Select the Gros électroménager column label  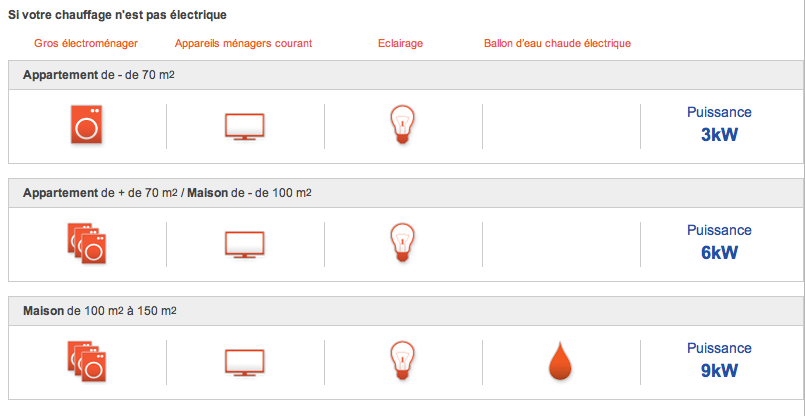86,43
